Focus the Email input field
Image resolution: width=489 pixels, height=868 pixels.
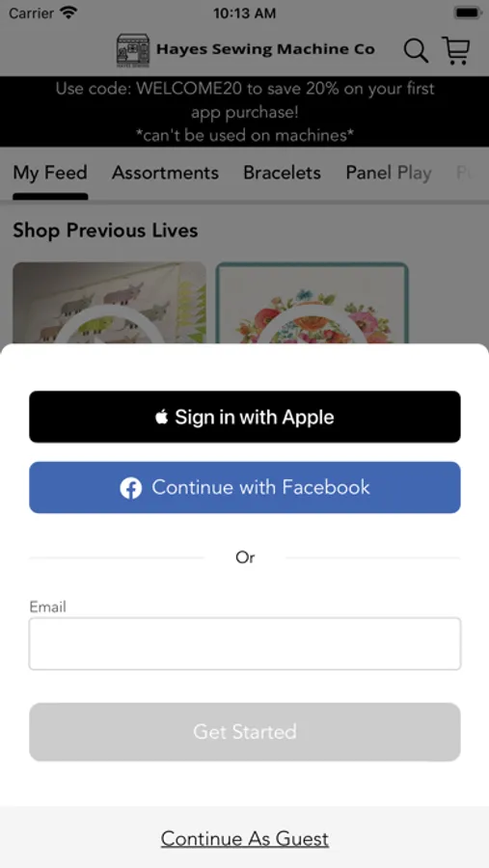(245, 644)
